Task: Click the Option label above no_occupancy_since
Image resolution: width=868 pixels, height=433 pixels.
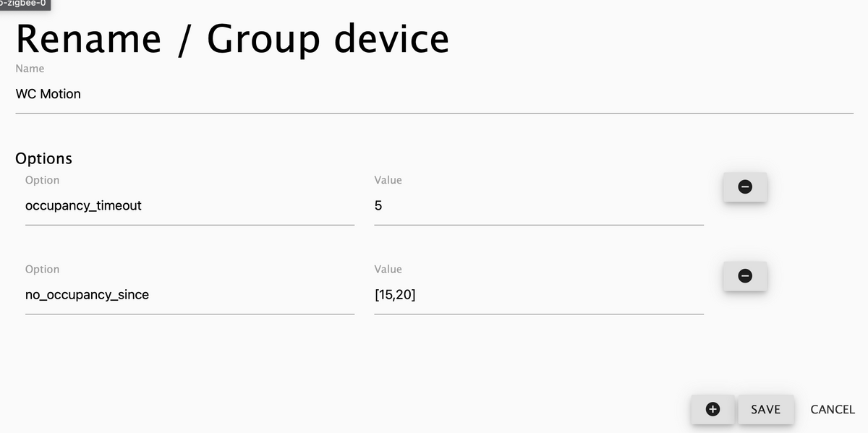Action: (x=42, y=269)
